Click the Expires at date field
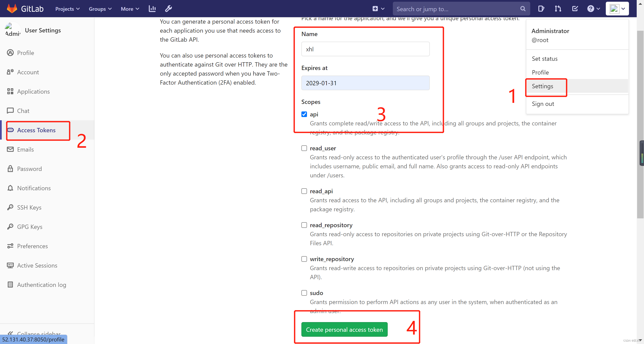The width and height of the screenshot is (644, 344). (x=365, y=83)
